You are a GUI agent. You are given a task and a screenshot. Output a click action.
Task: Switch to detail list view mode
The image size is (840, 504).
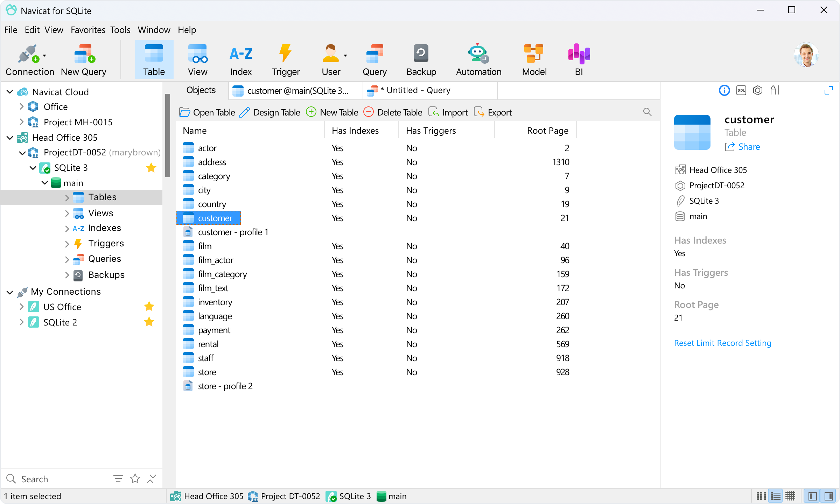click(x=776, y=496)
